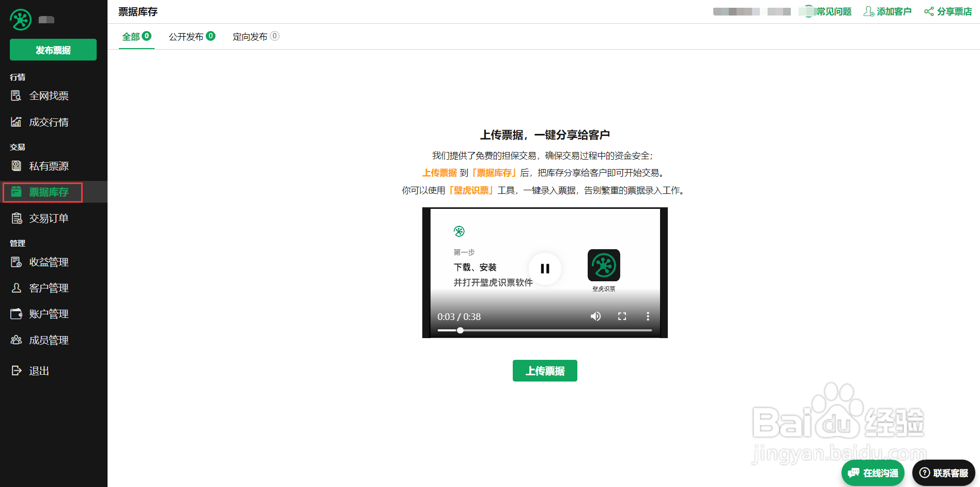Click the orange「壁虎识票」link

pos(472,190)
